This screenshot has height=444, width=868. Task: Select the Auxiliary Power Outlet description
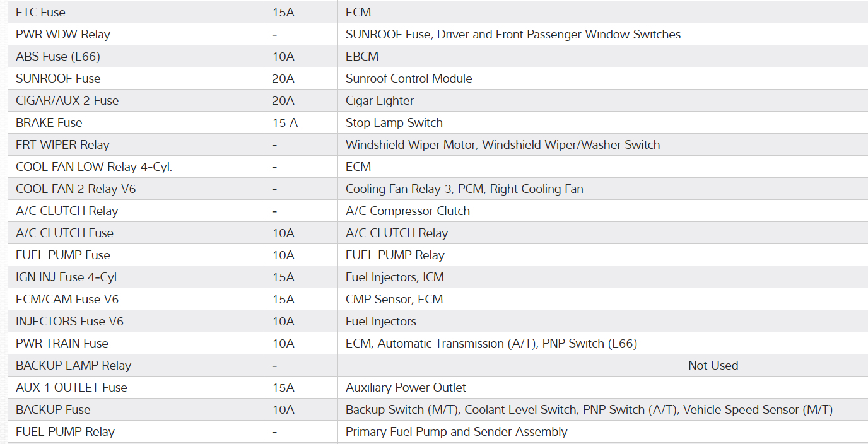pos(406,387)
